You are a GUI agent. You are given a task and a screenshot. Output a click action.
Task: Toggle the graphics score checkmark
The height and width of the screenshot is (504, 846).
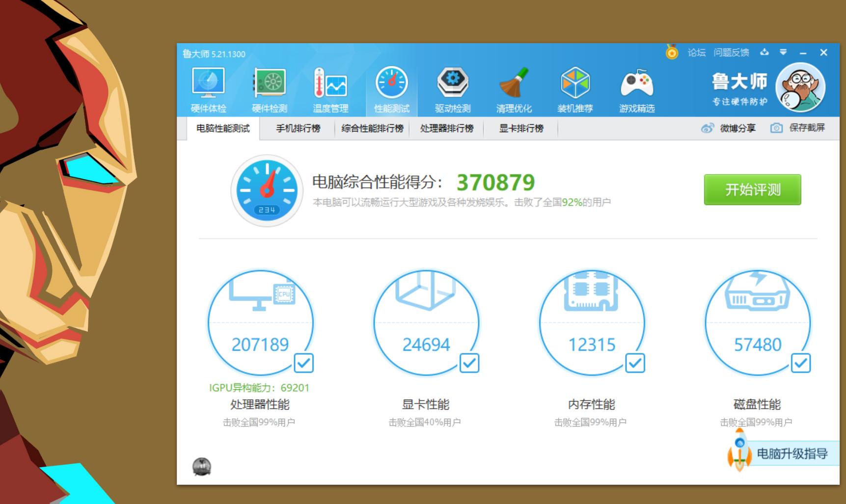tap(469, 363)
